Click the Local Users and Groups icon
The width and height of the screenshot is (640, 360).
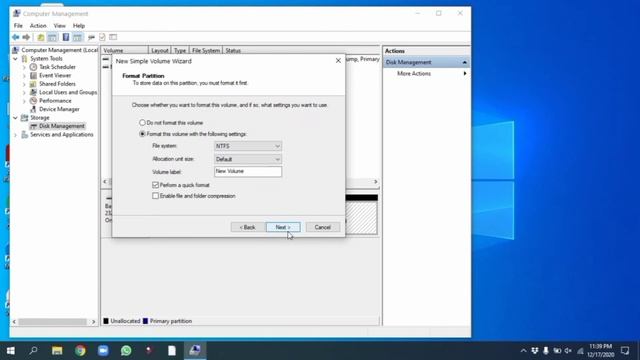pyautogui.click(x=33, y=92)
